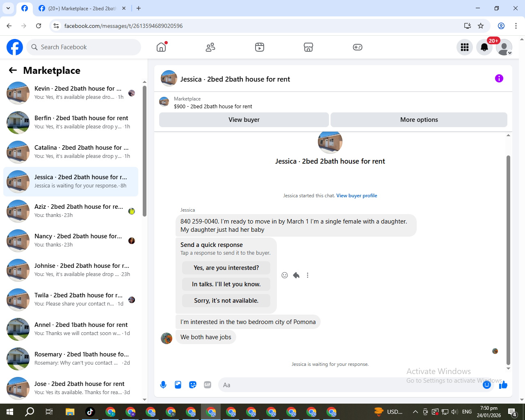Open Chrome browser three-dot menu
525x420 pixels.
516,26
